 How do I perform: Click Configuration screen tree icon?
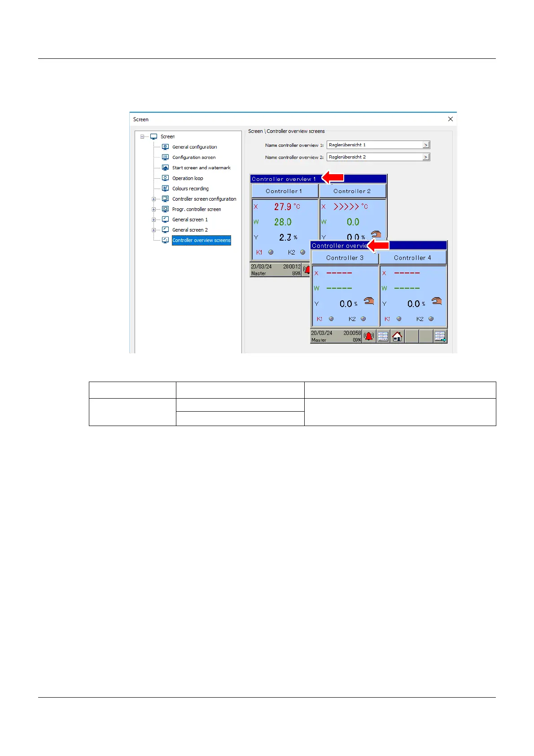165,157
